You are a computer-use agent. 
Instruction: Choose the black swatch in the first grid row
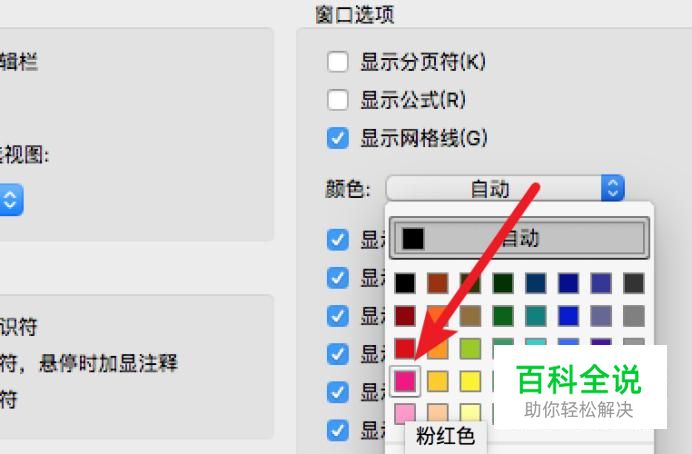(405, 283)
